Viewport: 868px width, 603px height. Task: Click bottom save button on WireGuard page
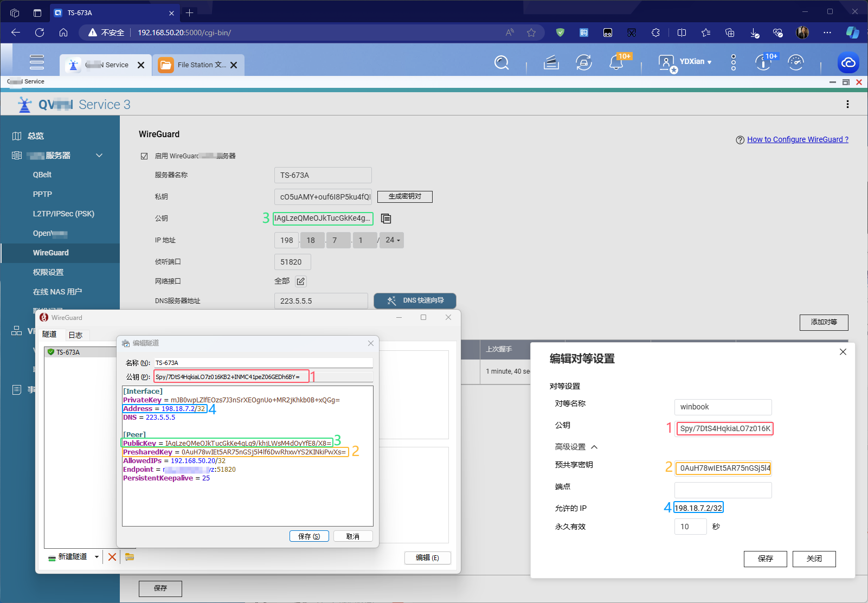coord(160,588)
